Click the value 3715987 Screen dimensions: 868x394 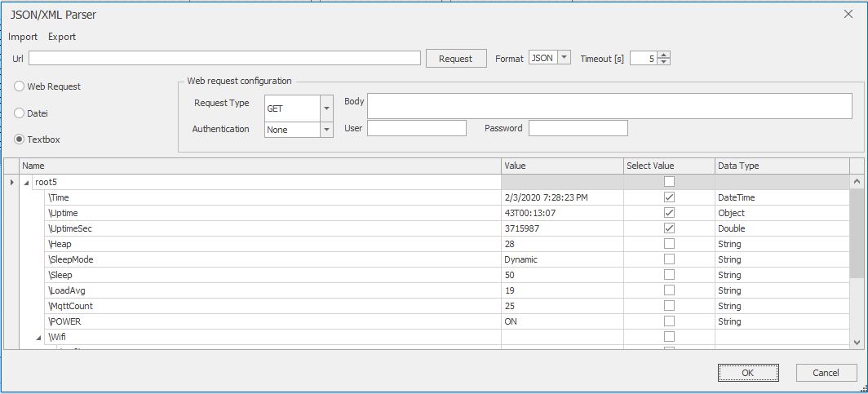click(x=521, y=228)
